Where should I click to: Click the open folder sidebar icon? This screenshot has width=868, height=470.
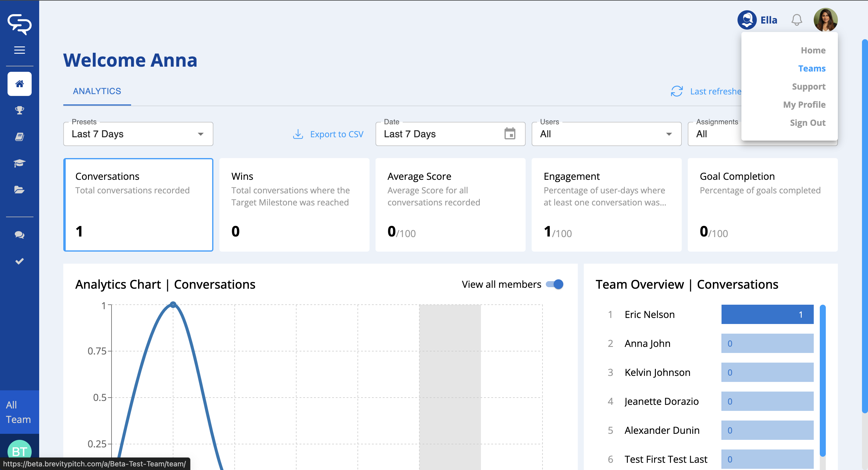coord(20,189)
